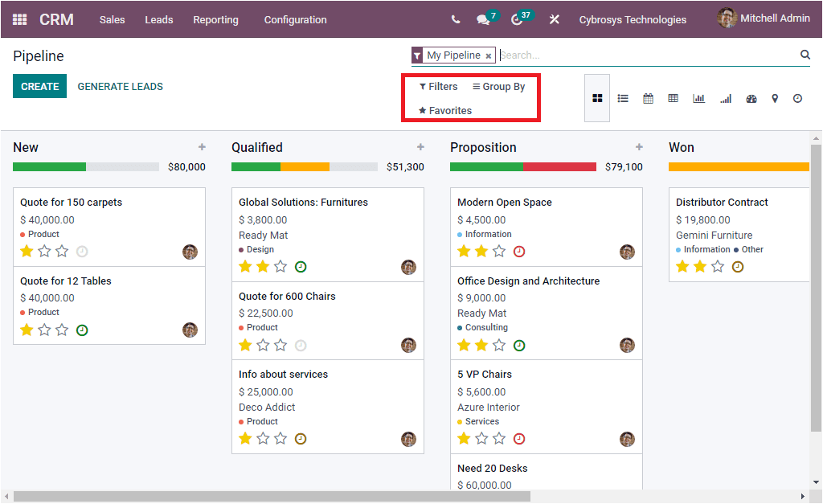
Task: Open the dashboard gauge view
Action: pos(751,98)
